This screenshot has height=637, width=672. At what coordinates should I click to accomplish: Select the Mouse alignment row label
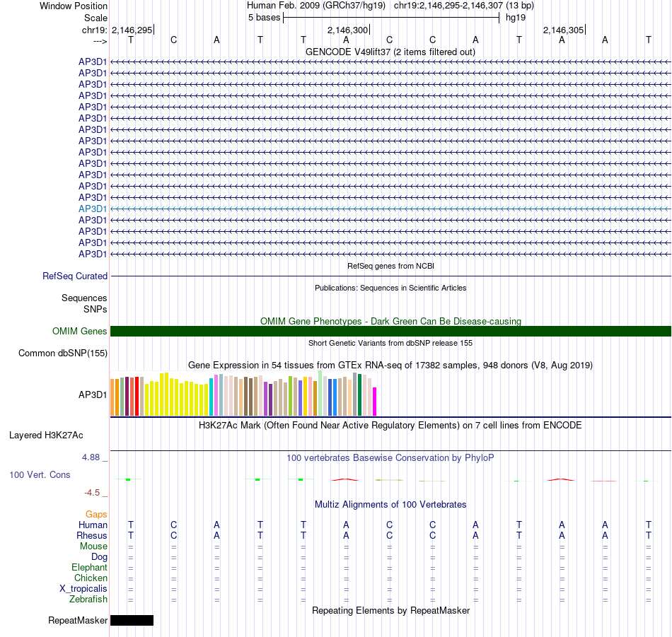click(x=93, y=547)
